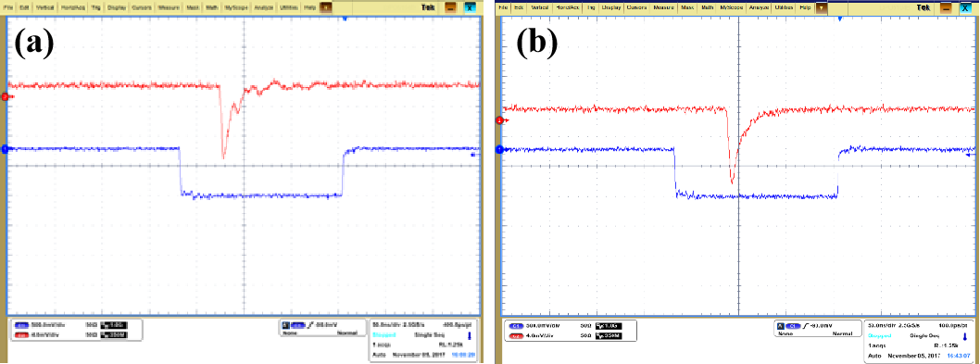Select channel 1 ground marker in scope (b)
This screenshot has height=364, width=980.
pyautogui.click(x=499, y=148)
